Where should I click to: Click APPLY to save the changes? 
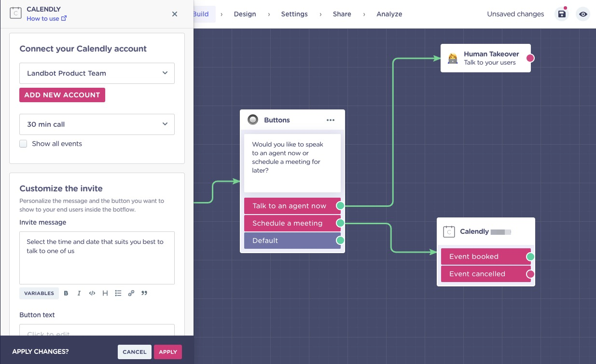tap(168, 352)
